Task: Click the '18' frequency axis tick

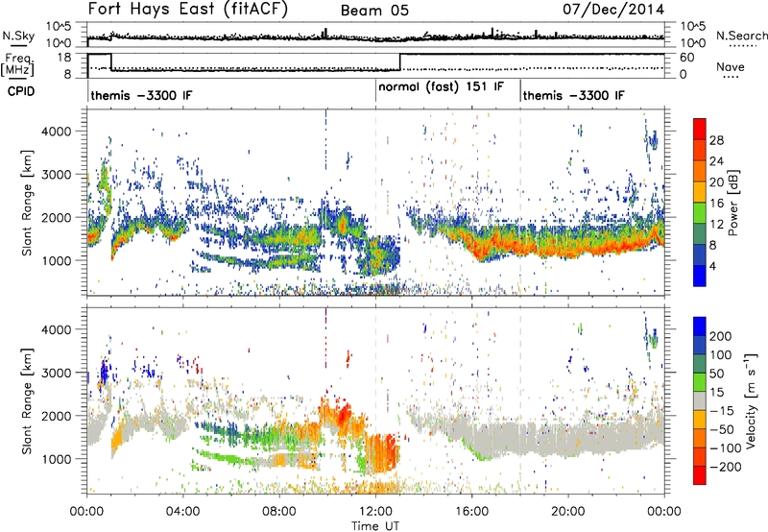Action: coord(64,58)
